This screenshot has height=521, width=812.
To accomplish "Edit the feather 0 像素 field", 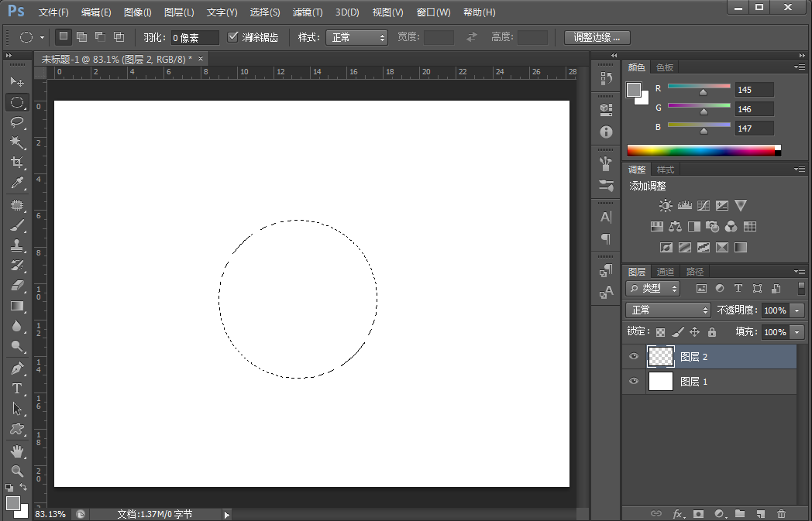I will [x=195, y=38].
